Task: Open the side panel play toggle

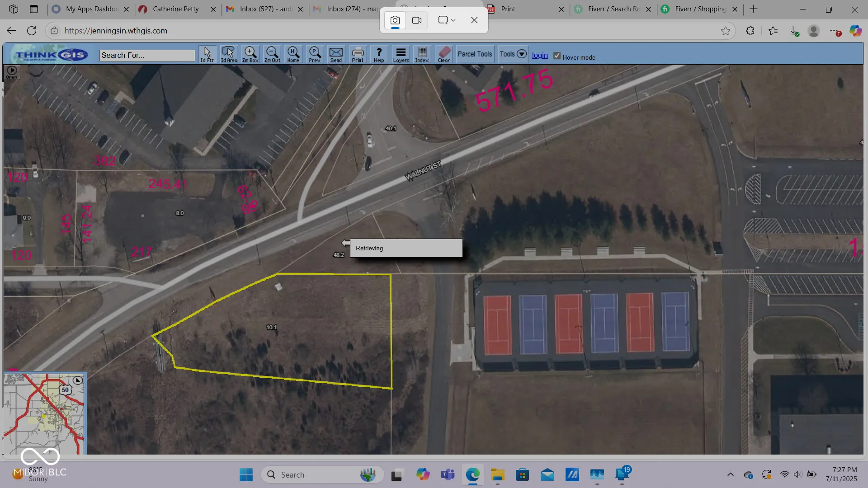Action: coord(12,71)
